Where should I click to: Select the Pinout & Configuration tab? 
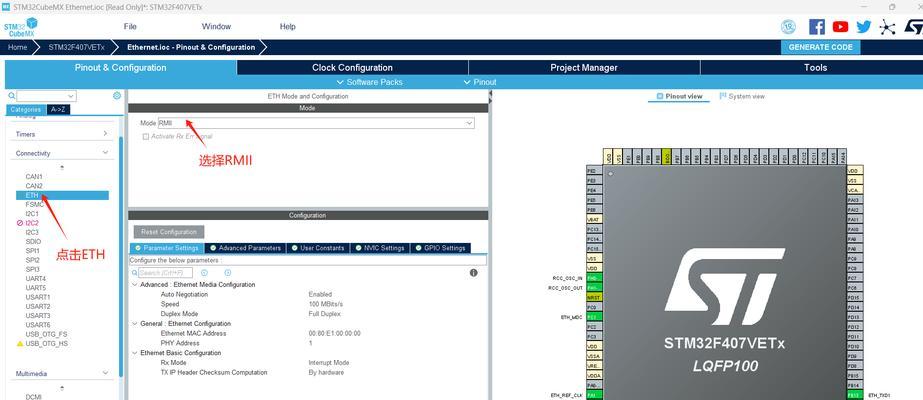(x=121, y=68)
